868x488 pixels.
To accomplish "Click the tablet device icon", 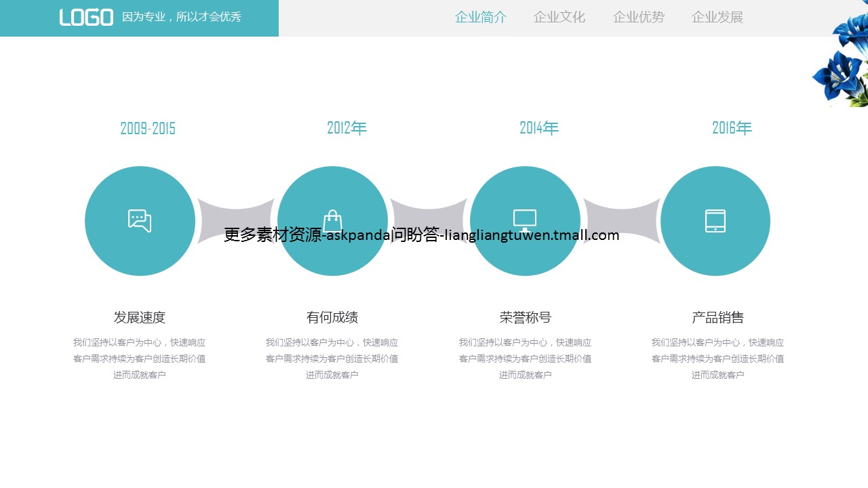I will point(715,221).
